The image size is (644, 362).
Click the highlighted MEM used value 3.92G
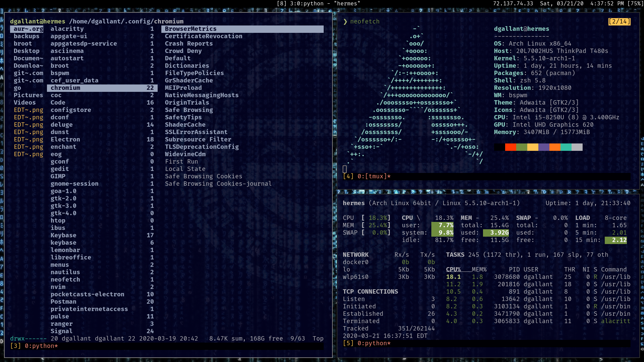[496, 233]
